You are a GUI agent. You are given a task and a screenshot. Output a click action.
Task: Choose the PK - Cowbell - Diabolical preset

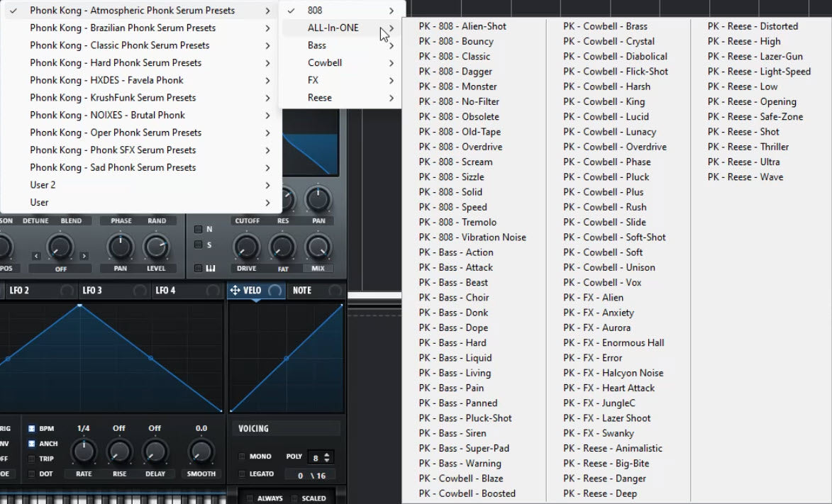click(615, 57)
